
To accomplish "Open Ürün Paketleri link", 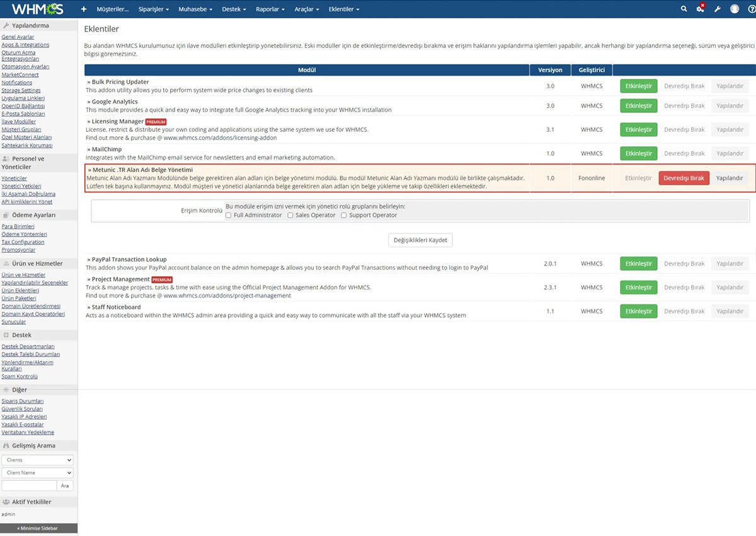I will 19,298.
